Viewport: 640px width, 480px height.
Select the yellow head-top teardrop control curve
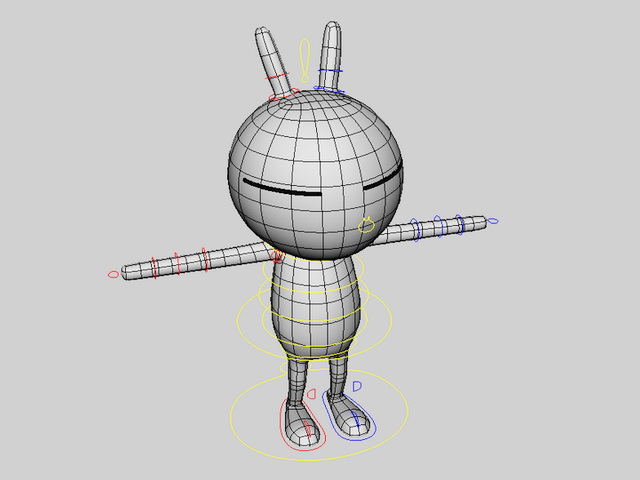point(305,60)
